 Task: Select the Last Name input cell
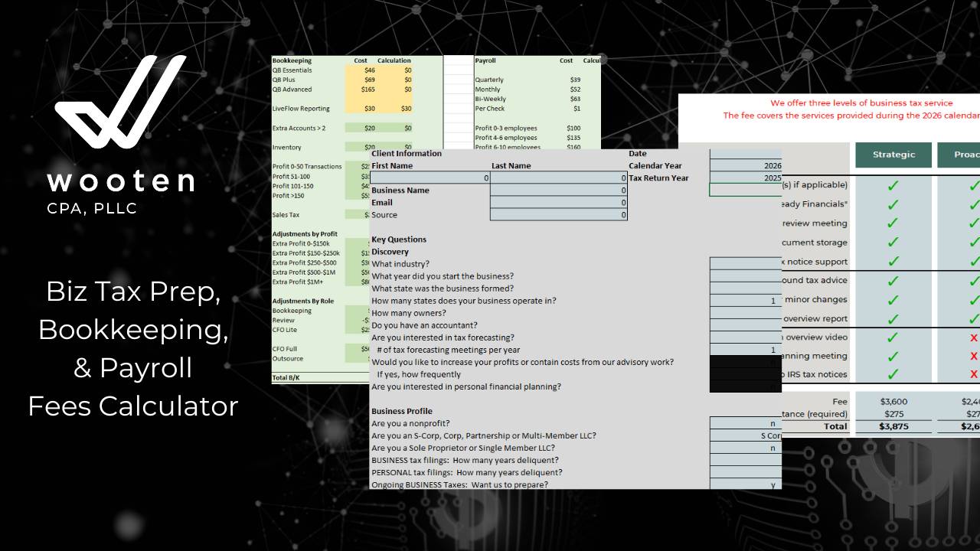(559, 178)
